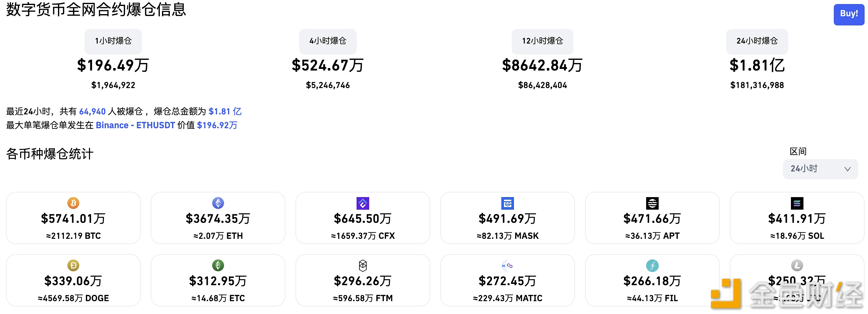Click the ETC coin icon
The width and height of the screenshot is (868, 314).
[218, 265]
